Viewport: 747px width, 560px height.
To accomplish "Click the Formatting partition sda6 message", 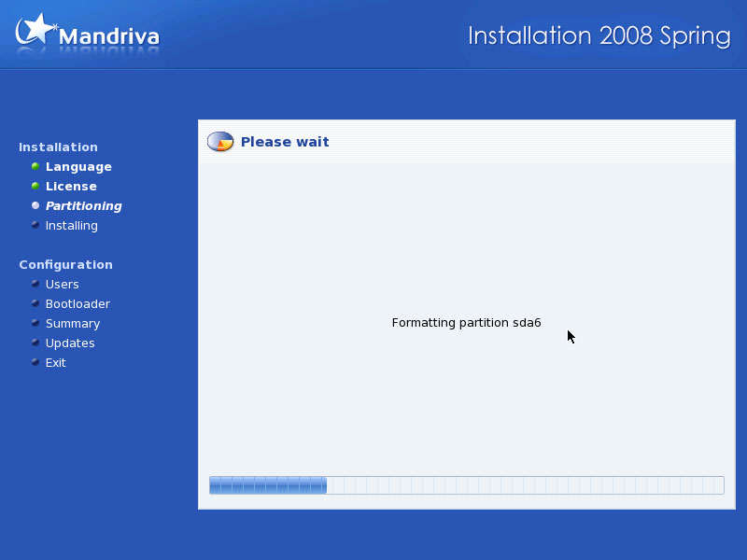I will [x=466, y=323].
